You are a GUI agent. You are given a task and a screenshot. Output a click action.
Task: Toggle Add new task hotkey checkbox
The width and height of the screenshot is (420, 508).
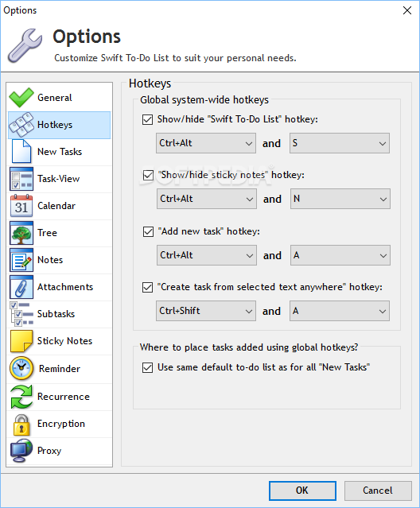[148, 231]
